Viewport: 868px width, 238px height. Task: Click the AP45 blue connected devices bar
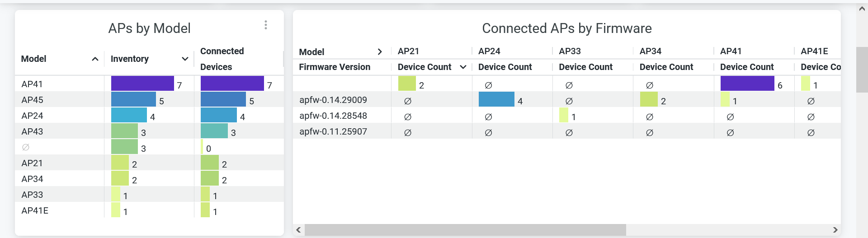223,99
